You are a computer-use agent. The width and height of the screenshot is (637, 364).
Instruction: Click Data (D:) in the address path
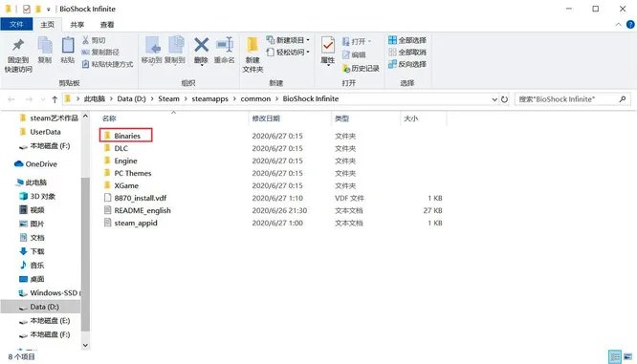131,98
